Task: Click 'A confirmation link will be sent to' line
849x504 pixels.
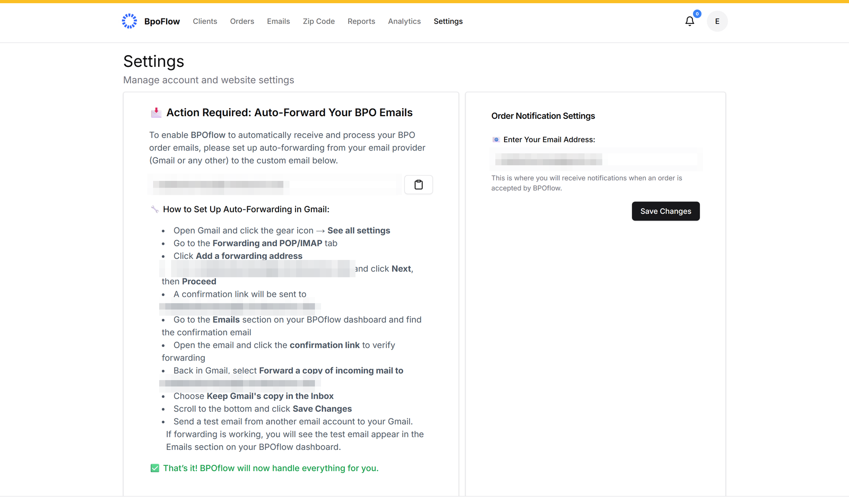Action: coord(240,294)
